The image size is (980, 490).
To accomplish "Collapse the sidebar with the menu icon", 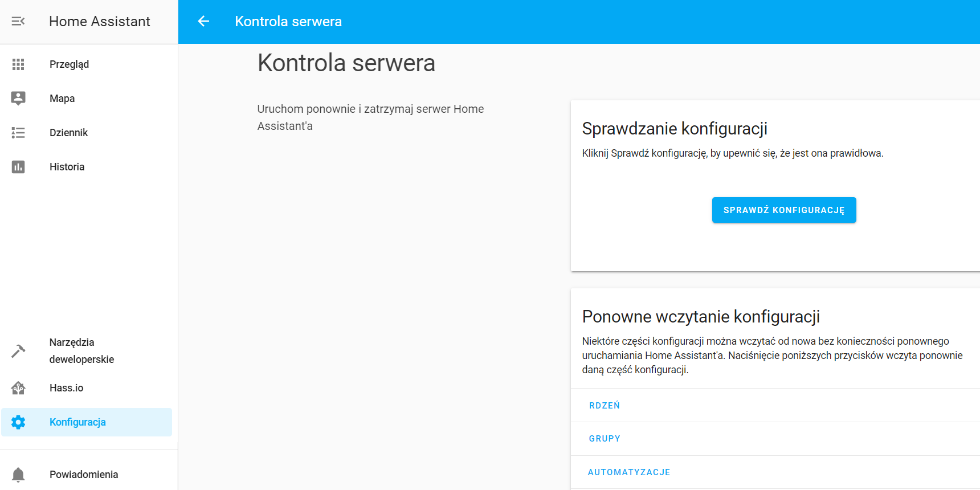I will (x=18, y=21).
